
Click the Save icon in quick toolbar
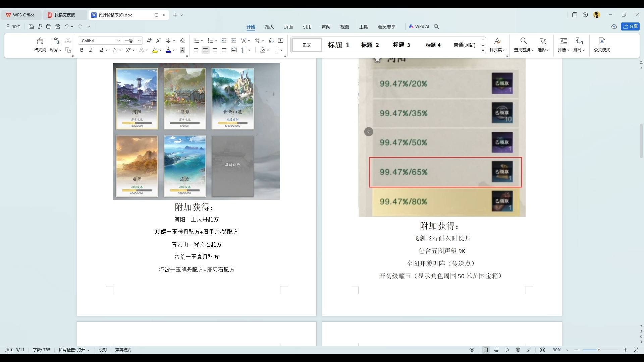(x=31, y=26)
